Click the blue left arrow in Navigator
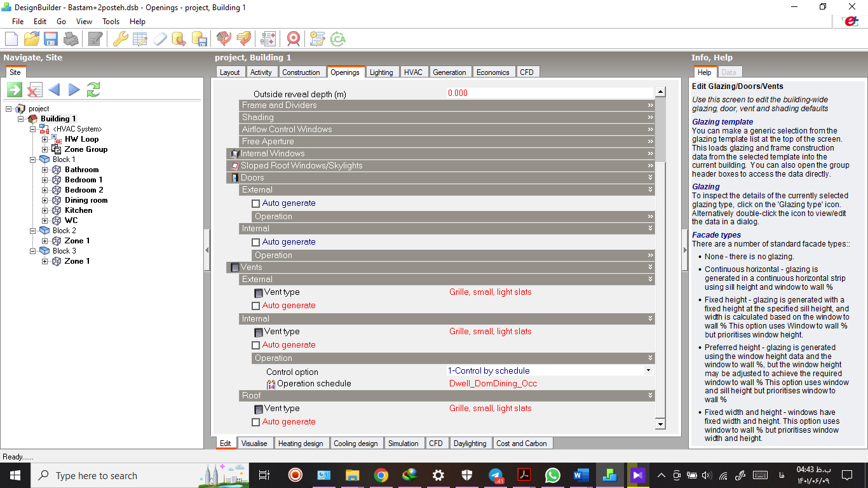This screenshot has height=488, width=868. pos(54,90)
